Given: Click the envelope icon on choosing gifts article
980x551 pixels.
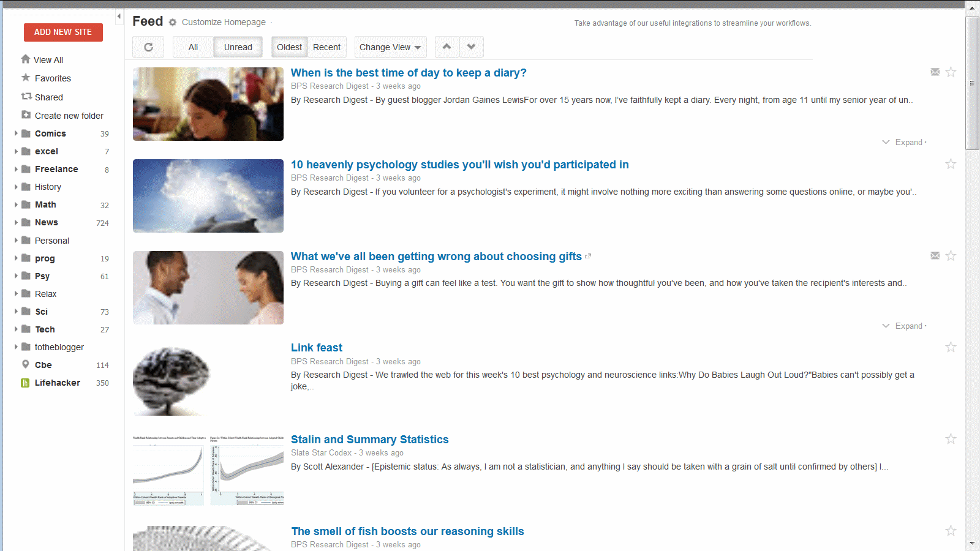Looking at the screenshot, I should pyautogui.click(x=935, y=256).
